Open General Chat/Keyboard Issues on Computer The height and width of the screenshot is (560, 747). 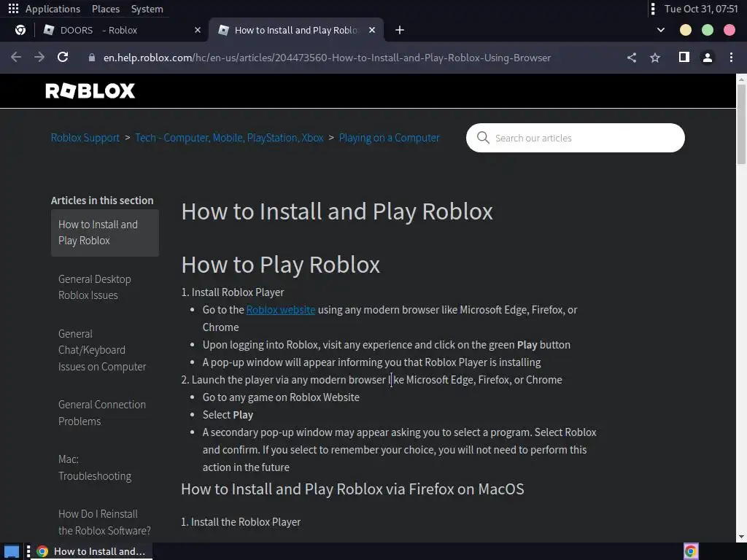tap(102, 350)
